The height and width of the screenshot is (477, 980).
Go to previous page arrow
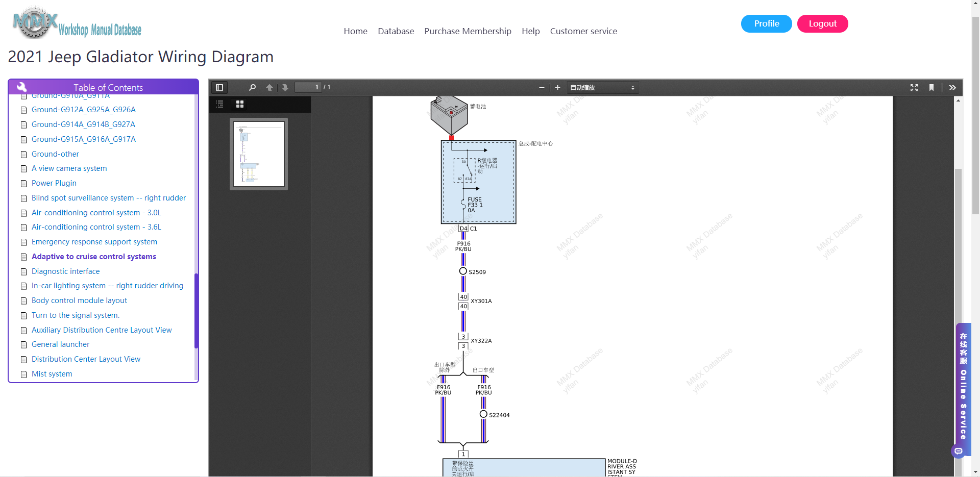pos(269,88)
